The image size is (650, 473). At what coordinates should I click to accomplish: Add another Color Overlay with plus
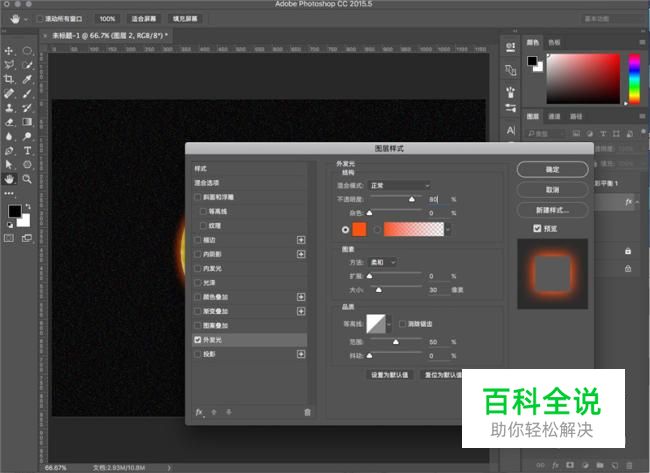tap(301, 297)
